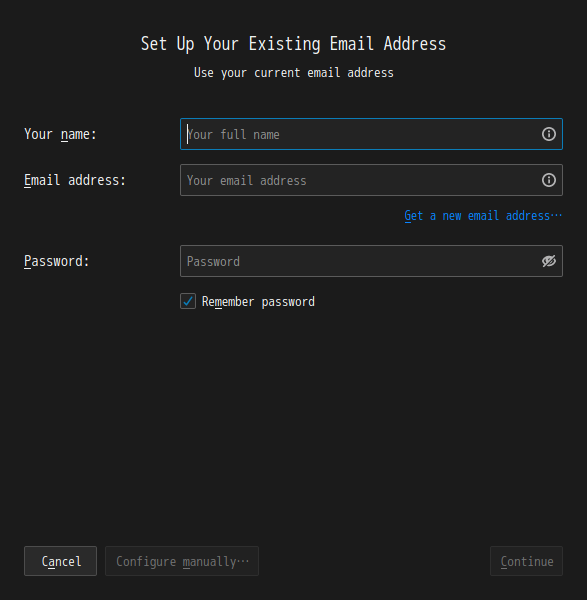Show password via the crossed-eye icon

pyautogui.click(x=548, y=261)
